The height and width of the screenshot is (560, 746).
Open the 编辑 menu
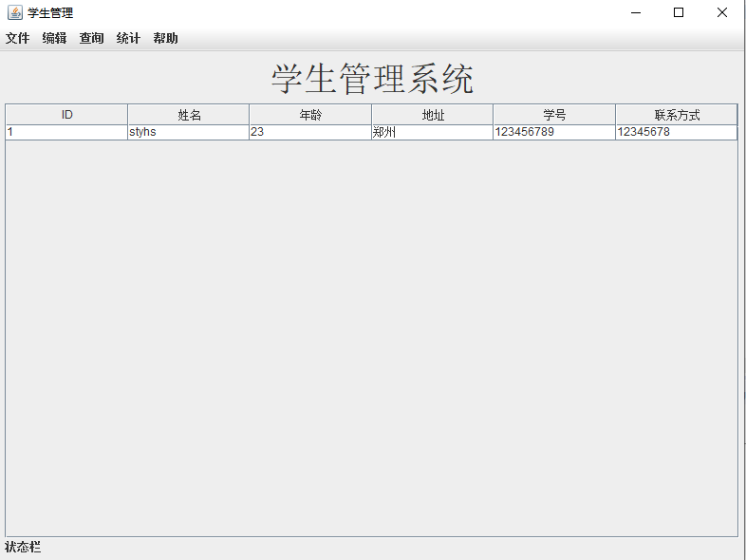[54, 38]
